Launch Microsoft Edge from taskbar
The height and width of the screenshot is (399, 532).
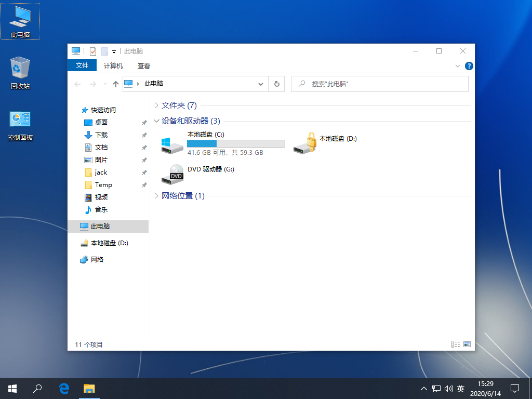point(64,389)
